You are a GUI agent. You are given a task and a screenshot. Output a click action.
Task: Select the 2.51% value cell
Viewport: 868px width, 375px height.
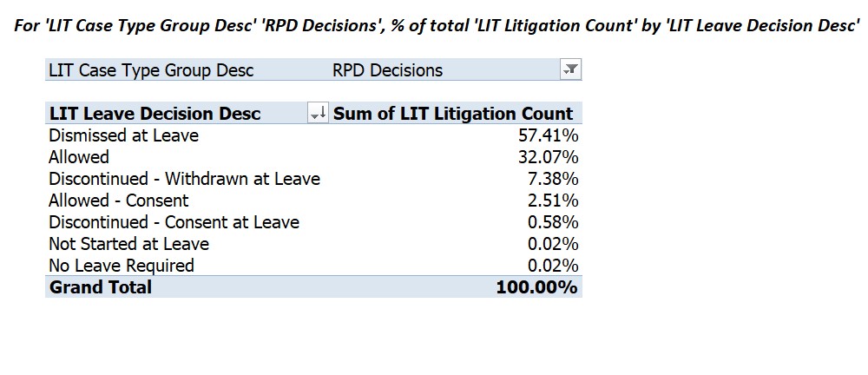click(x=553, y=200)
